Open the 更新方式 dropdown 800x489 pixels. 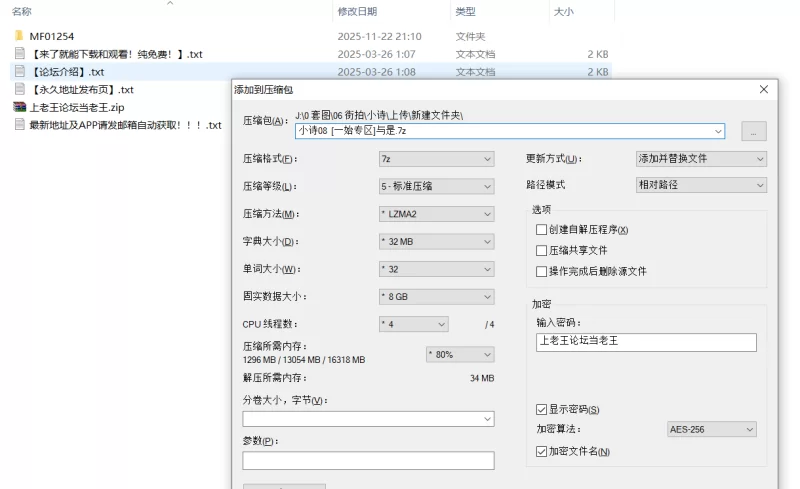pyautogui.click(x=701, y=159)
